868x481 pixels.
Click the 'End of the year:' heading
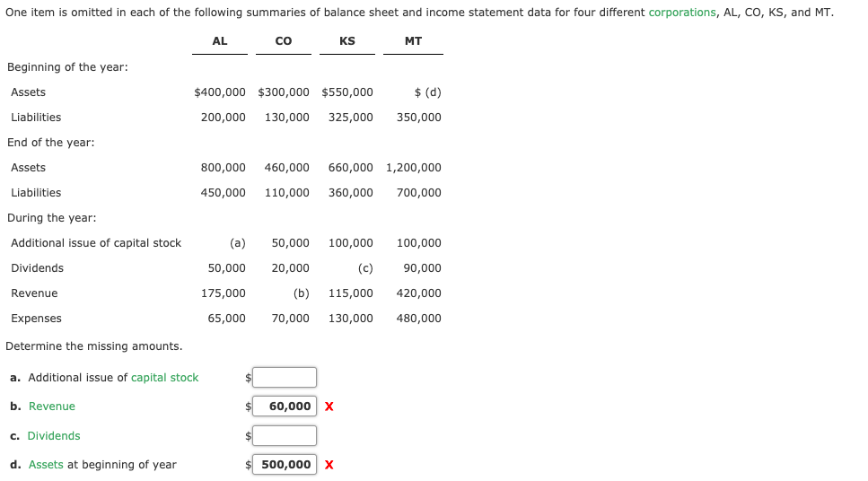click(x=51, y=143)
